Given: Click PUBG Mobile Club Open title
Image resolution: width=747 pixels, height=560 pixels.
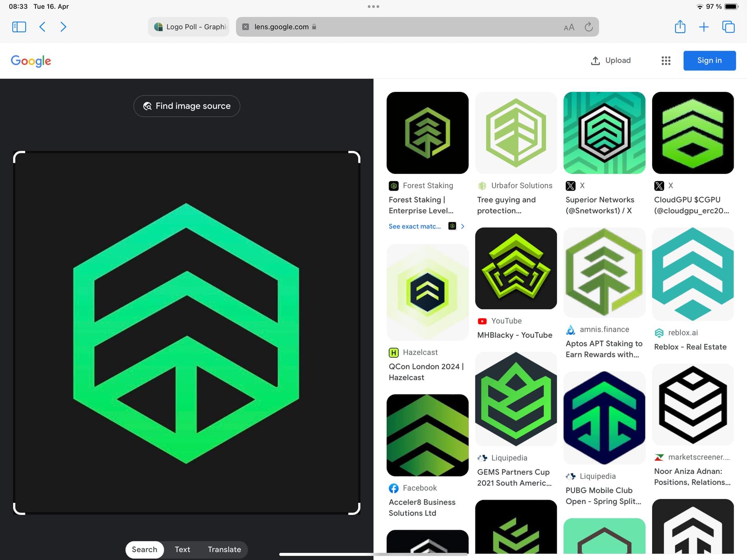Looking at the screenshot, I should click(603, 496).
